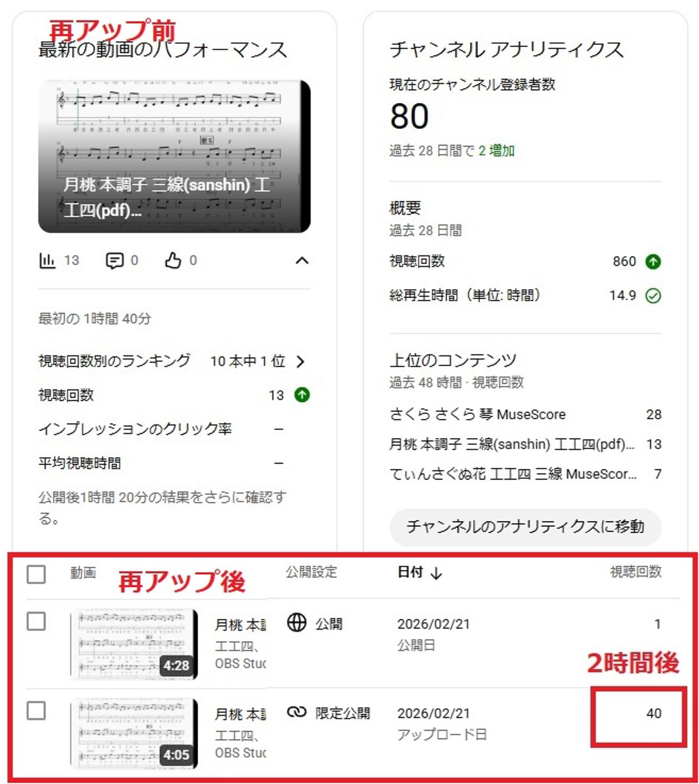
Task: Click the green up arrow beside 視聴回数 13
Action: coord(302,395)
